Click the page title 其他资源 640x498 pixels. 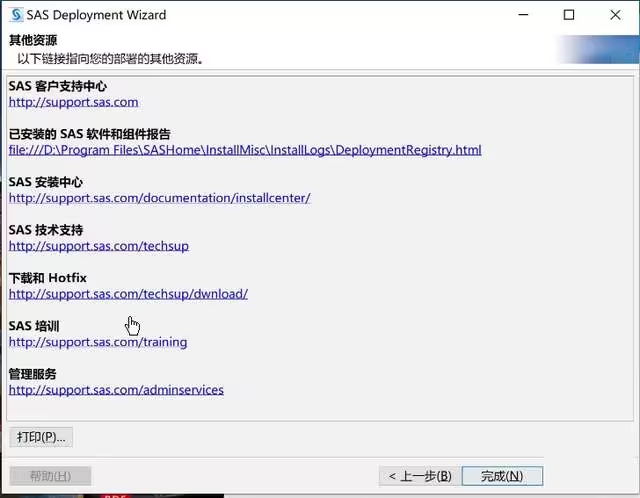(33, 40)
